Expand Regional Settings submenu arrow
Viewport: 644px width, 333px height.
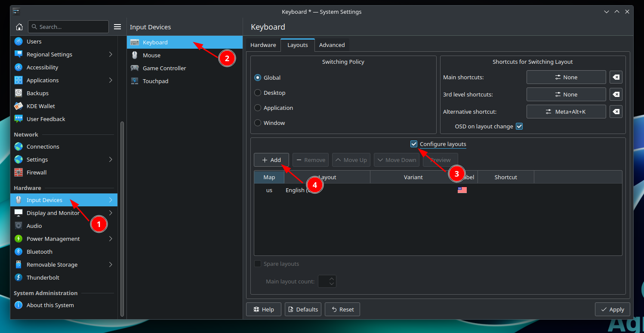(x=111, y=54)
